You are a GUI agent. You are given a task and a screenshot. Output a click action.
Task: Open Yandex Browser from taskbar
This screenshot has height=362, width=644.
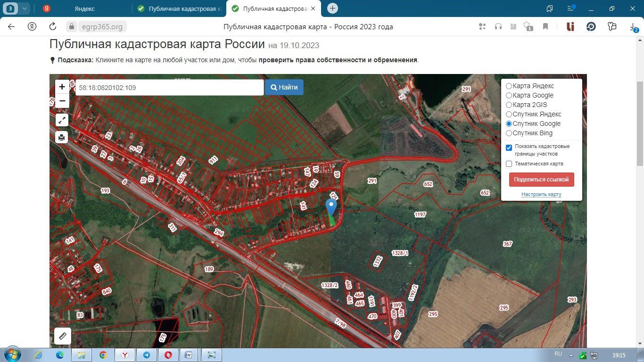coord(125,355)
